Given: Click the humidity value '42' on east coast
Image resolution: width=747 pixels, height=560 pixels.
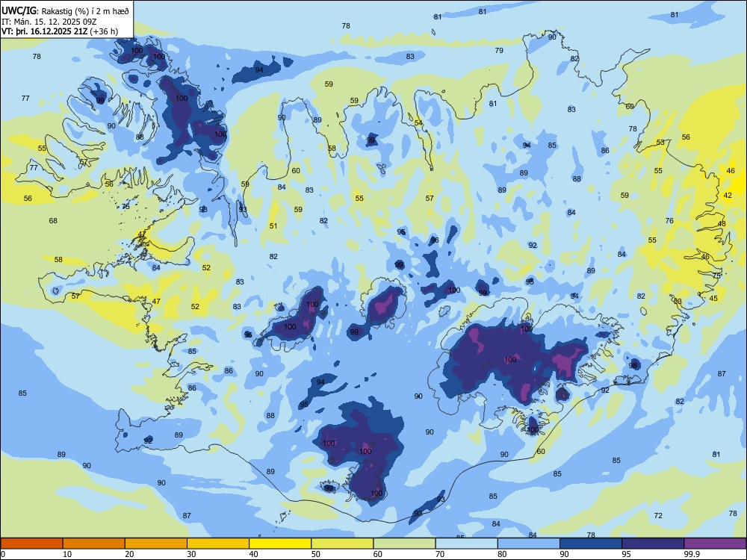Looking at the screenshot, I should [x=728, y=195].
